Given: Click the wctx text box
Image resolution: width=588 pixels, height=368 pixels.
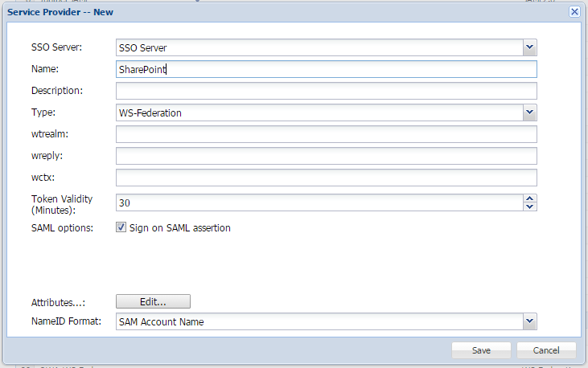Looking at the screenshot, I should click(x=326, y=178).
